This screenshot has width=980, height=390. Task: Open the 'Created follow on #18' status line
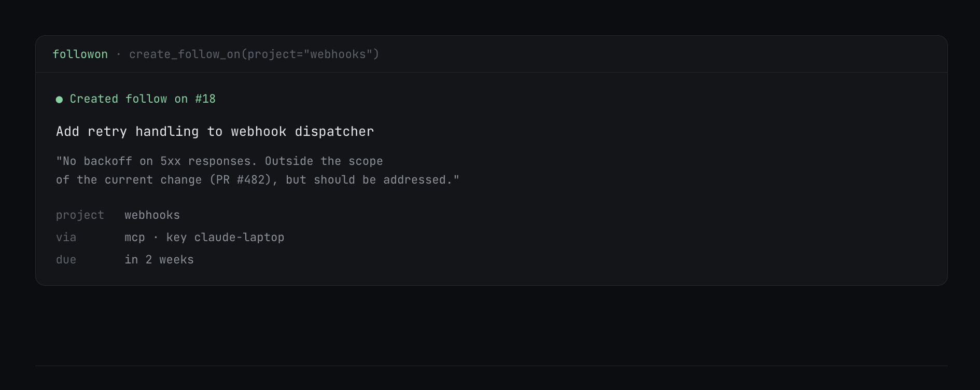[136, 99]
